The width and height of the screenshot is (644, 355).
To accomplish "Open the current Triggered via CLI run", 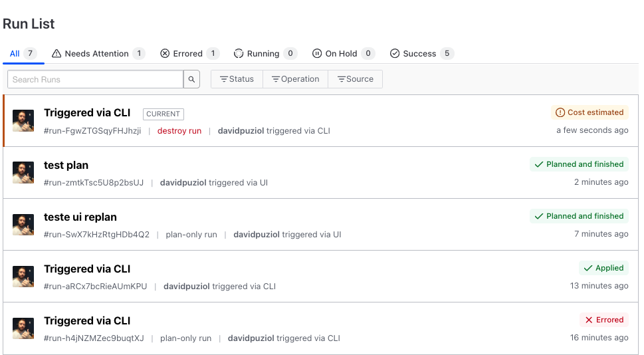I will [x=87, y=113].
